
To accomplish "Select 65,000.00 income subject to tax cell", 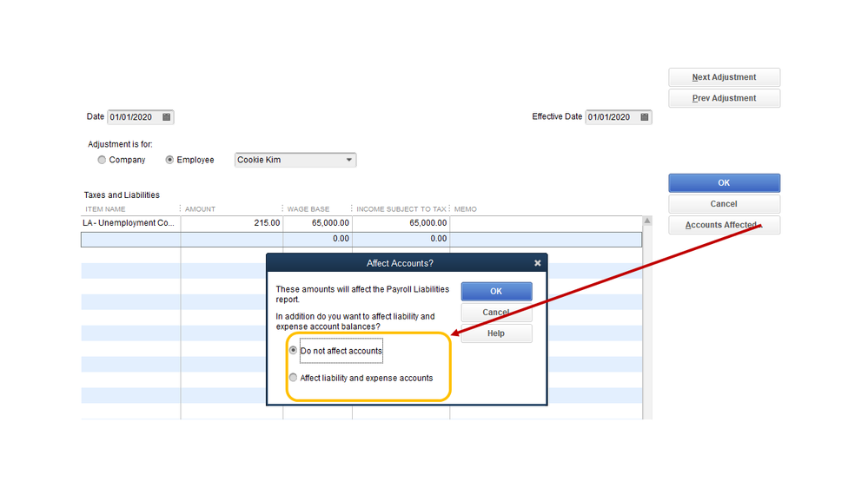I will [x=401, y=223].
